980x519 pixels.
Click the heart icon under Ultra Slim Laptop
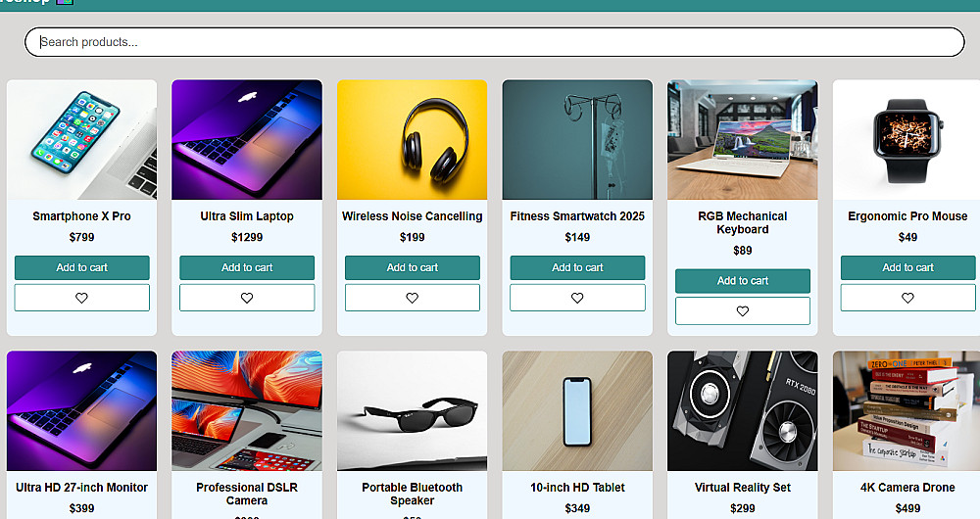point(247,298)
